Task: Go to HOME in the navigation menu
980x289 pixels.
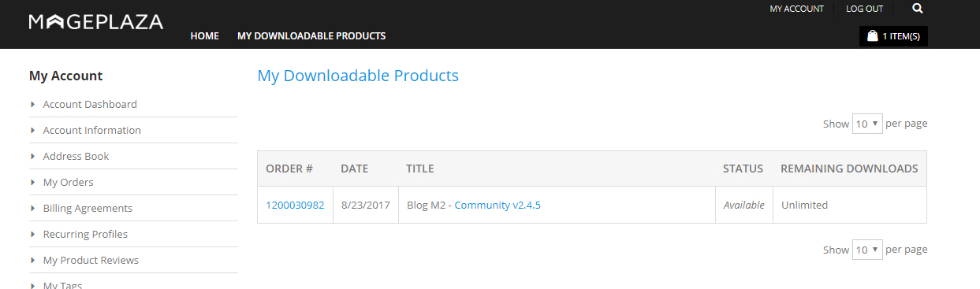Action: point(205,36)
